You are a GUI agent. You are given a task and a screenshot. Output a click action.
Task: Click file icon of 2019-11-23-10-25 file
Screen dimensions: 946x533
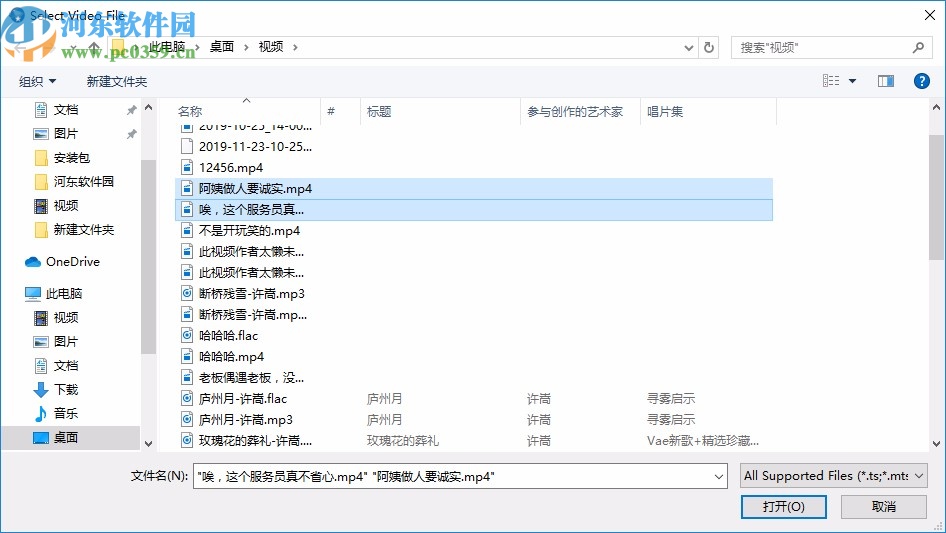click(x=187, y=147)
